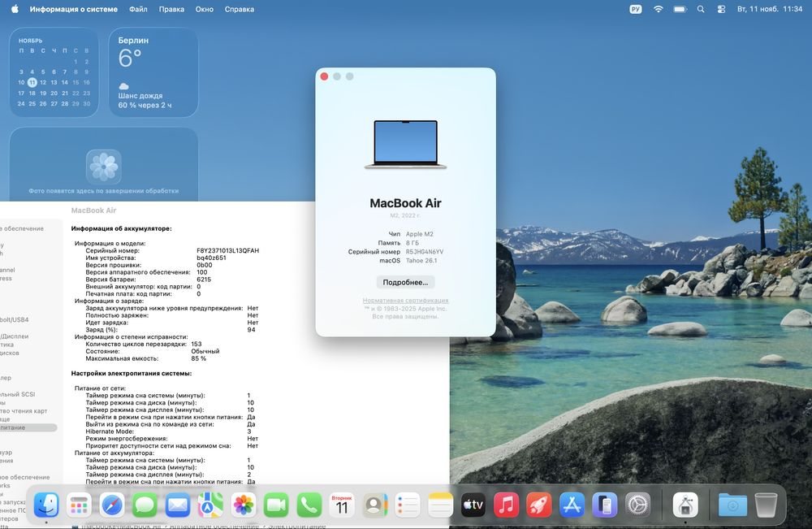Click the Подробнее… button
This screenshot has height=529, width=812.
(405, 282)
